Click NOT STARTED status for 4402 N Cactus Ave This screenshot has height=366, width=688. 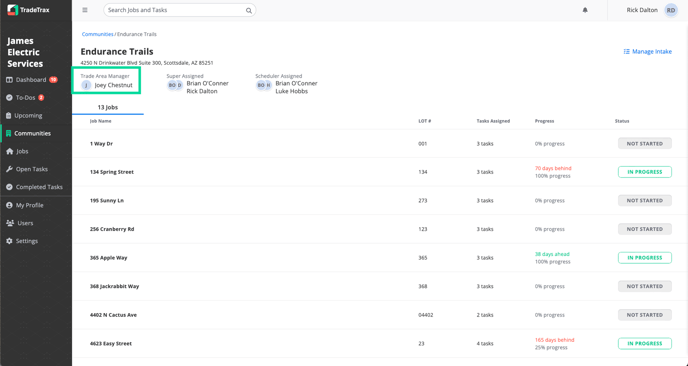(645, 315)
